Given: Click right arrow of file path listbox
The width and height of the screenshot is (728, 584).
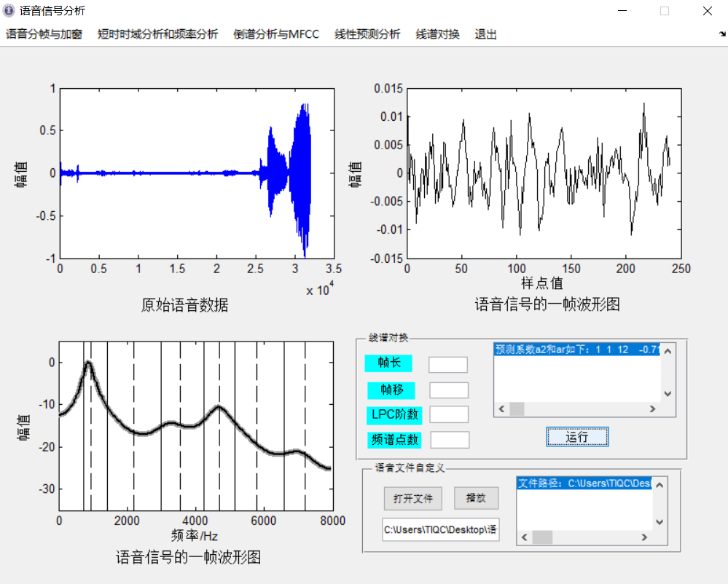Looking at the screenshot, I should coord(644,537).
